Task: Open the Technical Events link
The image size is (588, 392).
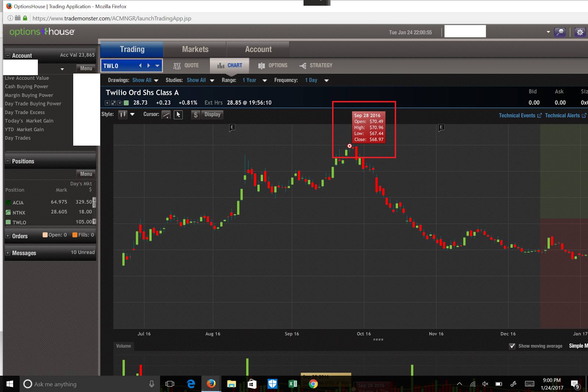Action: pos(520,115)
